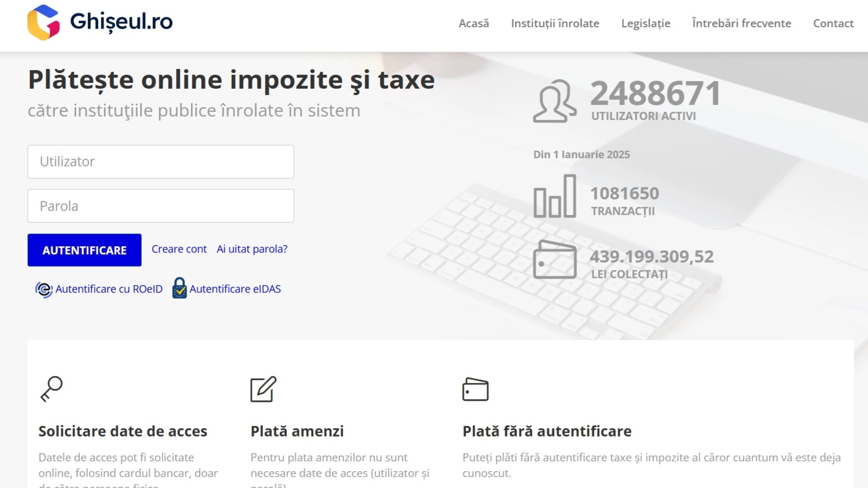Click the pencil edit icon above Plată amenzi
Viewport: 868px width, 488px height.
click(x=263, y=389)
